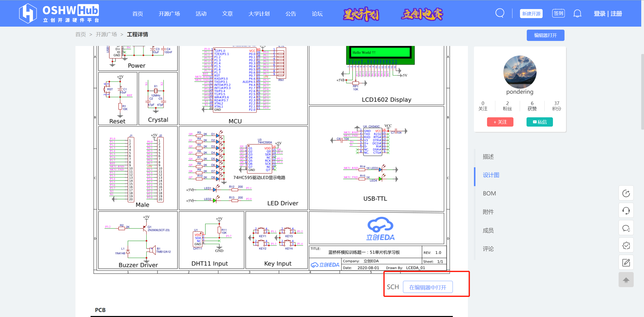Click the 签到 check-in icon
This screenshot has height=317, width=644.
coord(558,13)
